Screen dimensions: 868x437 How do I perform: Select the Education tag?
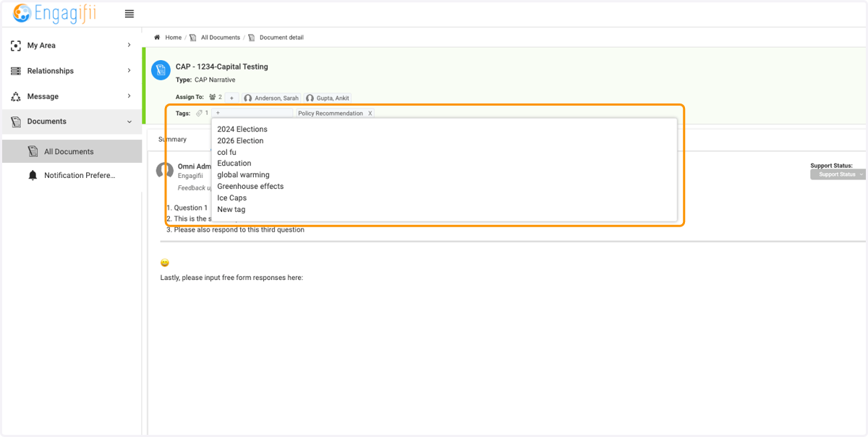[234, 164]
